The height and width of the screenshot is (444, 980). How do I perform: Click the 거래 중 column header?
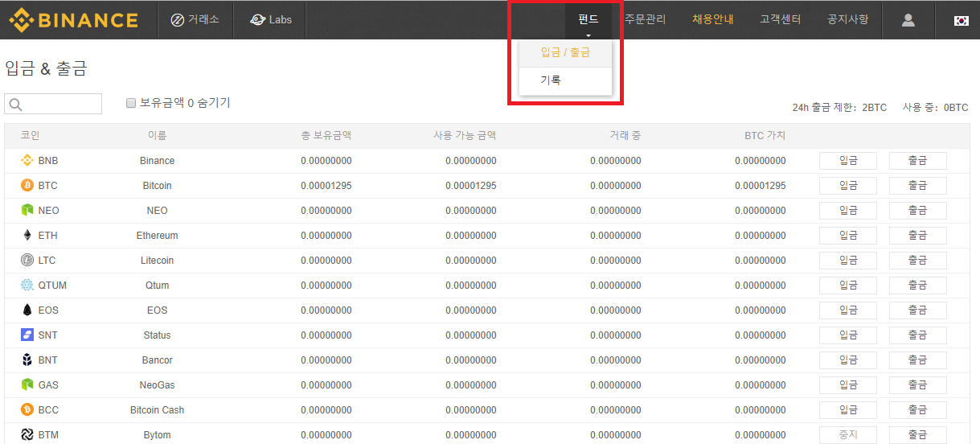(625, 136)
